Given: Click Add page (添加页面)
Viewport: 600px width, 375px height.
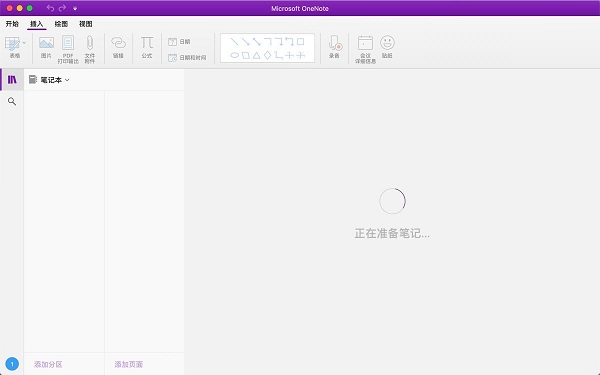Looking at the screenshot, I should [129, 364].
